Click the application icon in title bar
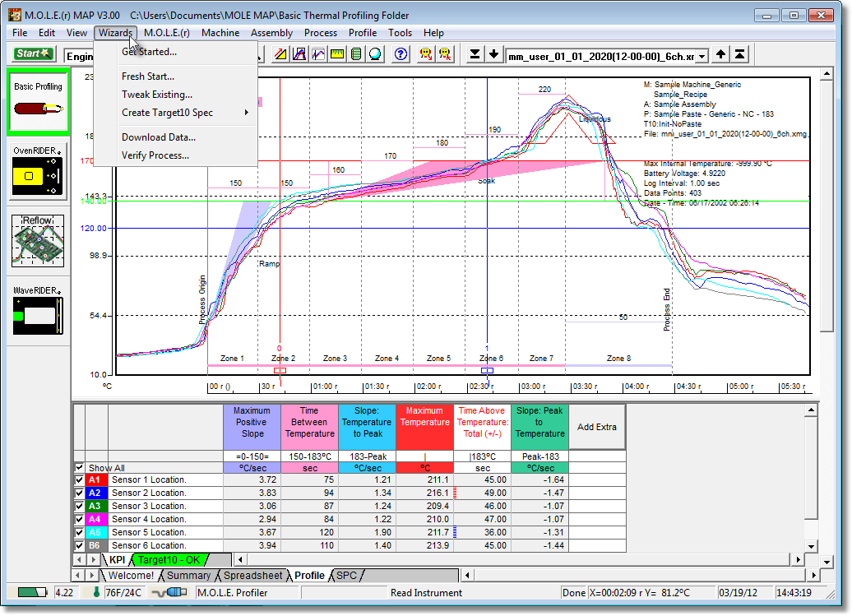Image resolution: width=852 pixels, height=616 pixels. pos(15,15)
